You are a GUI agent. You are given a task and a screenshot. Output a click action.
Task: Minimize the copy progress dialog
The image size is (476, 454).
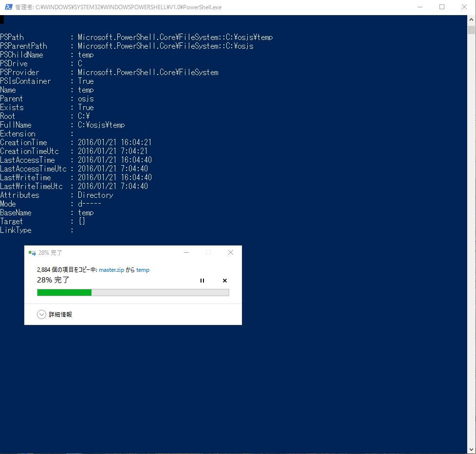(186, 252)
